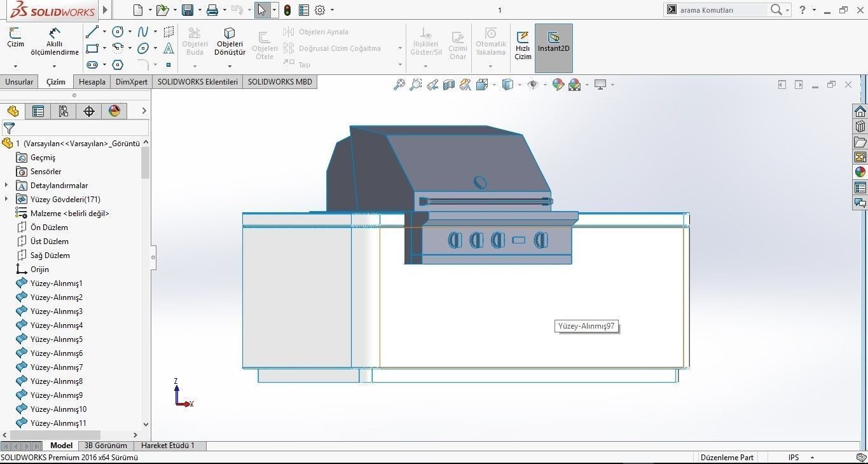Open the File Explorer task pane icon

[860, 142]
